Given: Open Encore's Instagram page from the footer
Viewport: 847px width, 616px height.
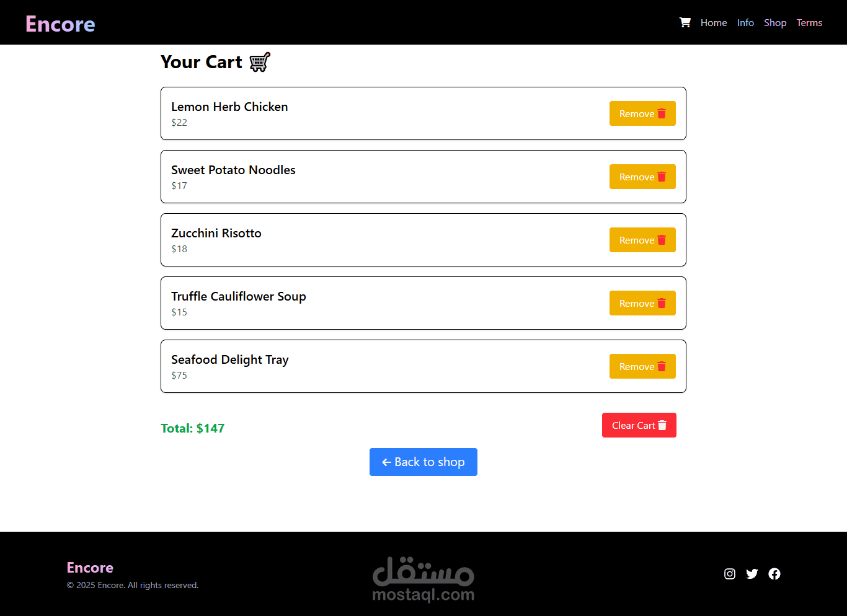Looking at the screenshot, I should 730,574.
